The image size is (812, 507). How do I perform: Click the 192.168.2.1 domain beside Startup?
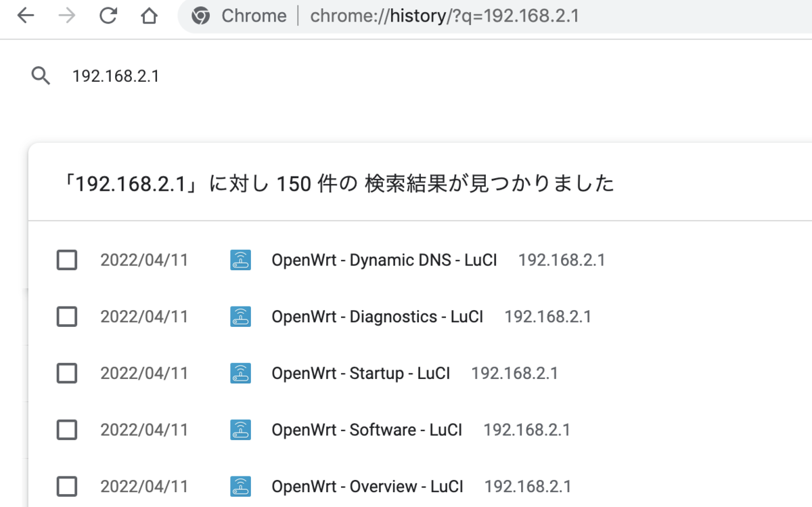[515, 373]
